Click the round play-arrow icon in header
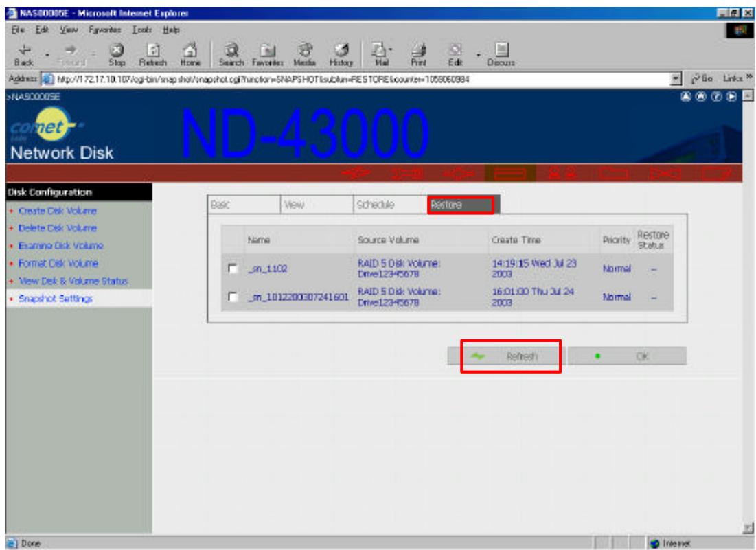This screenshot has width=756, height=550. [731, 96]
